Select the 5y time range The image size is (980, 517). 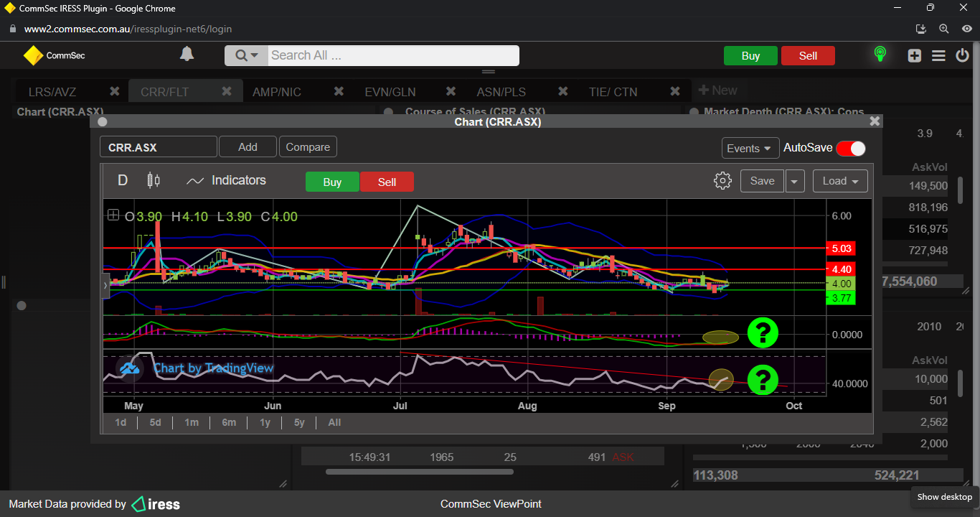299,422
